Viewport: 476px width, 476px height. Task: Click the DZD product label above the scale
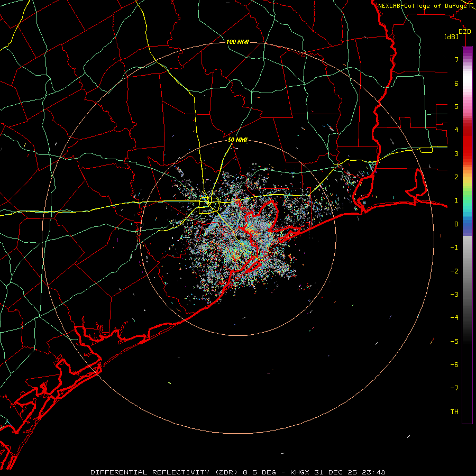click(x=465, y=32)
